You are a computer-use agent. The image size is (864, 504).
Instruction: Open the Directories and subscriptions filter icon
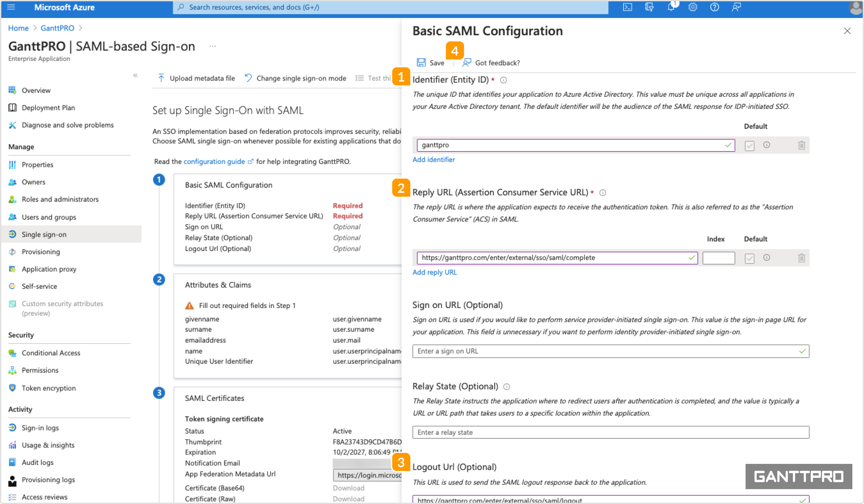649,7
